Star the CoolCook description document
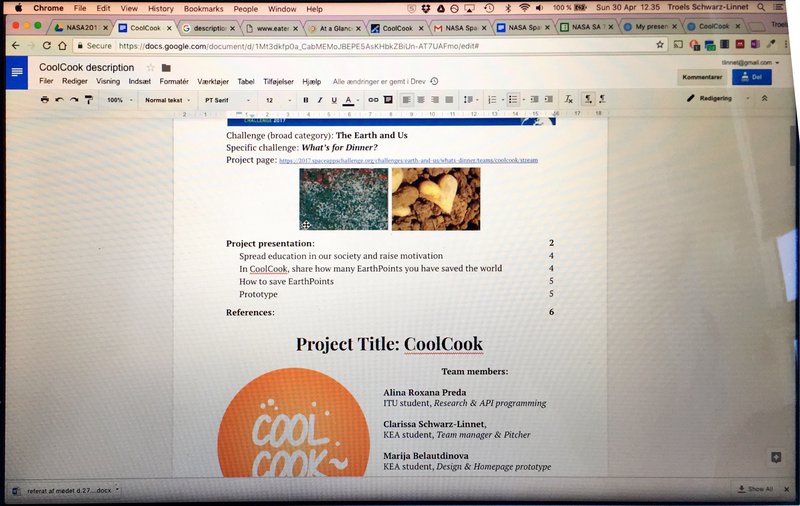 pos(151,68)
